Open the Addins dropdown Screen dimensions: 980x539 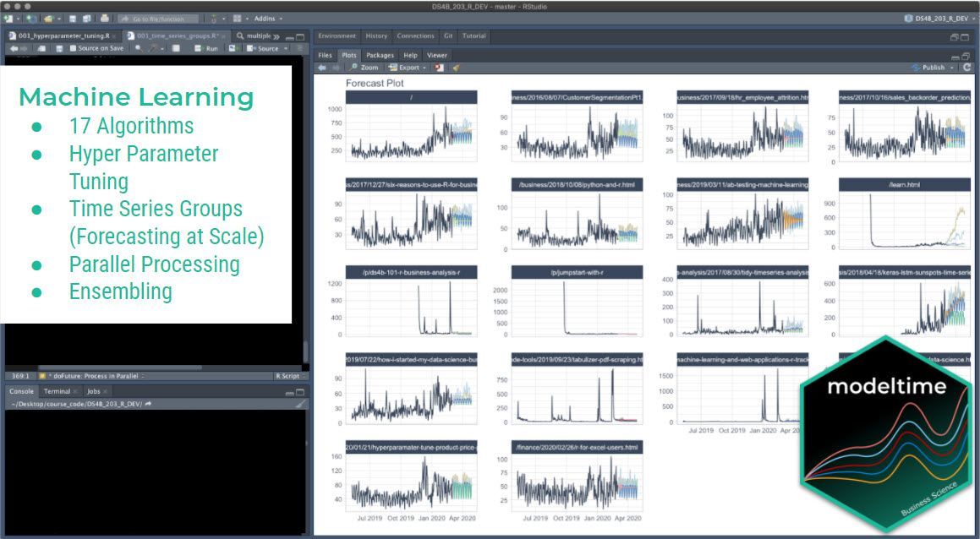coord(267,19)
